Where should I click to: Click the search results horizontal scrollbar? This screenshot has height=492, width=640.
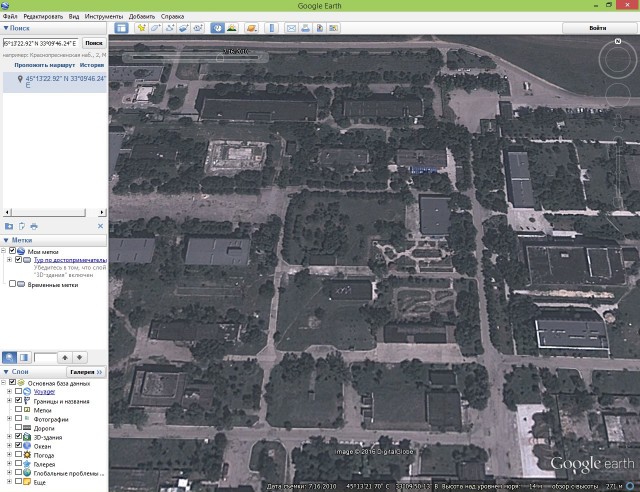click(55, 212)
